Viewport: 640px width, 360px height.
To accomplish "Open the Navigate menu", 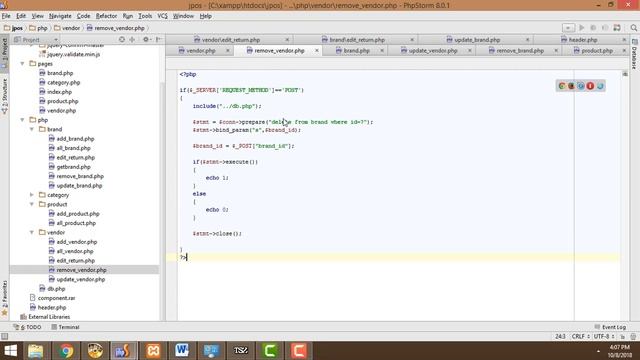I will point(60,16).
